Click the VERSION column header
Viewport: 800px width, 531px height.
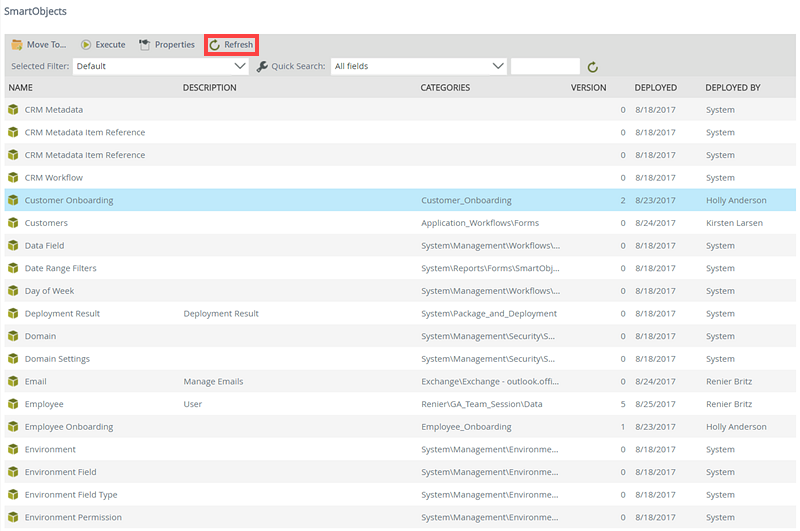[x=588, y=88]
